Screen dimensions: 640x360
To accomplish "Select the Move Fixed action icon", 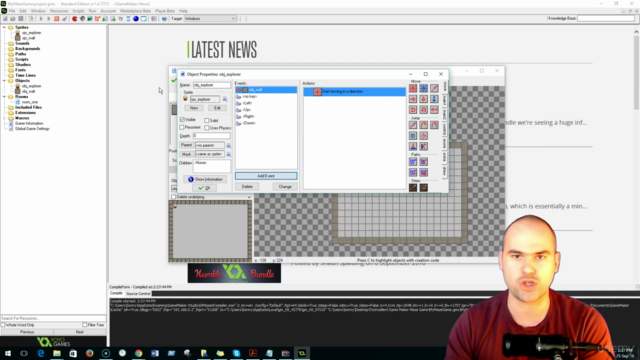I will coord(413,88).
